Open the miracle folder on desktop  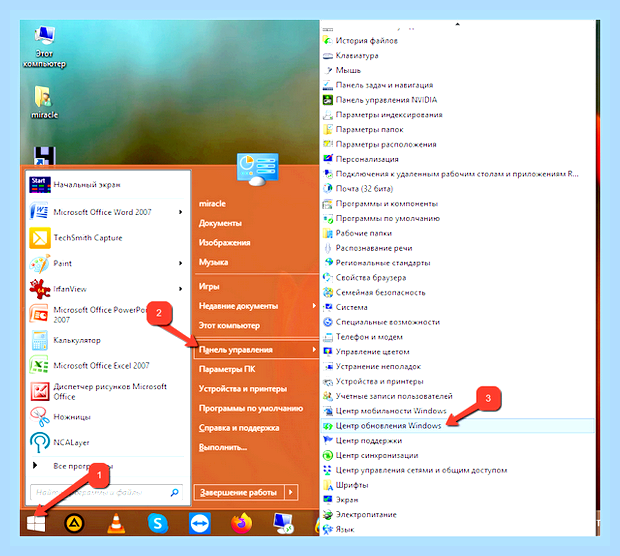(44, 102)
